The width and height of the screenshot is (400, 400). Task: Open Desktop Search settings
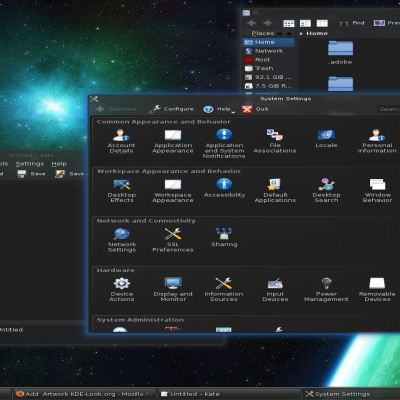coord(326,191)
